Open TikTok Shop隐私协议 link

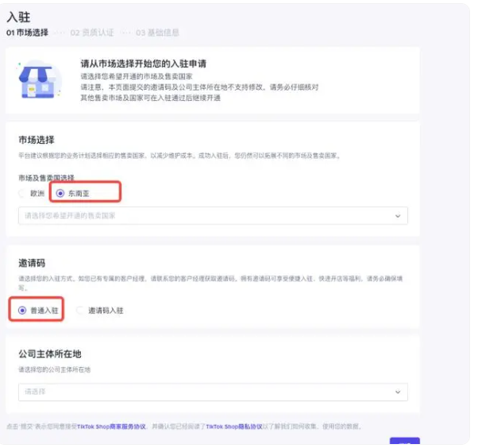234,427
